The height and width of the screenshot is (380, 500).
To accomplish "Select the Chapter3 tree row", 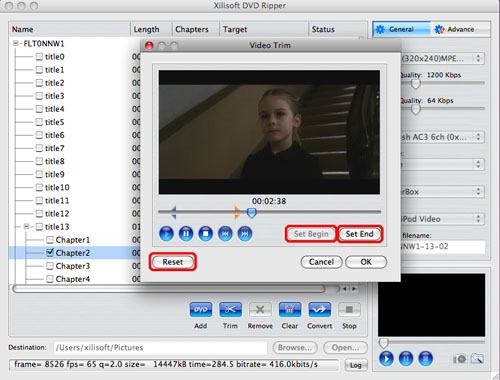I will pos(73,266).
